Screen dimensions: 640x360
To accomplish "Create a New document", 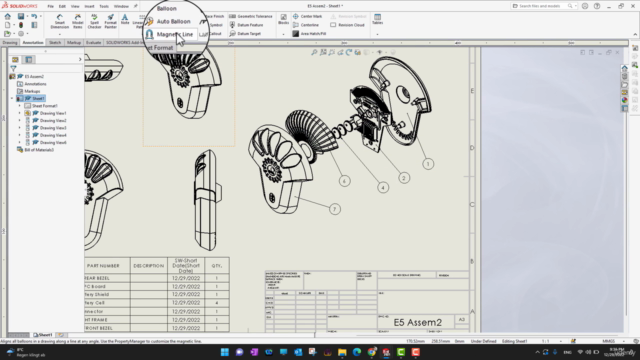I will (8, 25).
